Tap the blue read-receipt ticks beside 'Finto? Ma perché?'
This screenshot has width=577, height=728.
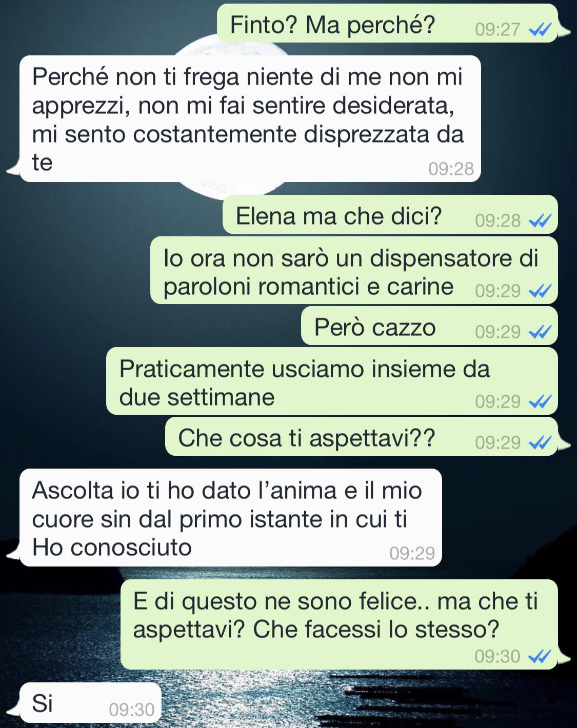[540, 30]
